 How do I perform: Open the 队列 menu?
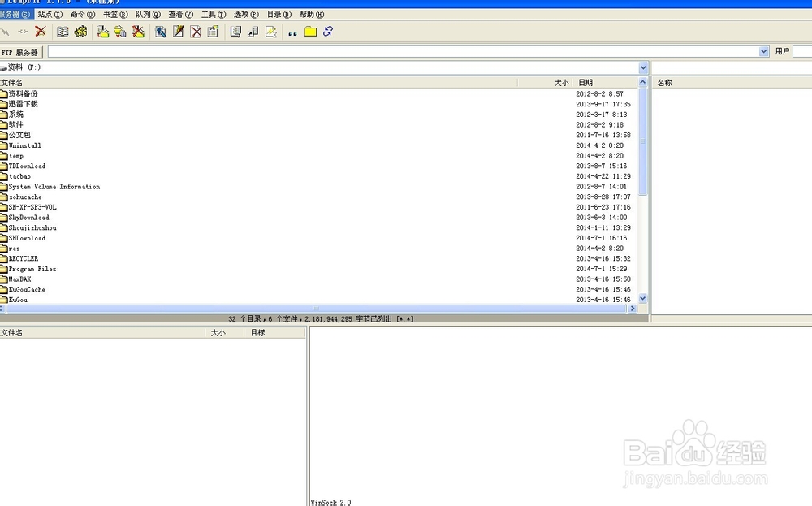tap(148, 15)
